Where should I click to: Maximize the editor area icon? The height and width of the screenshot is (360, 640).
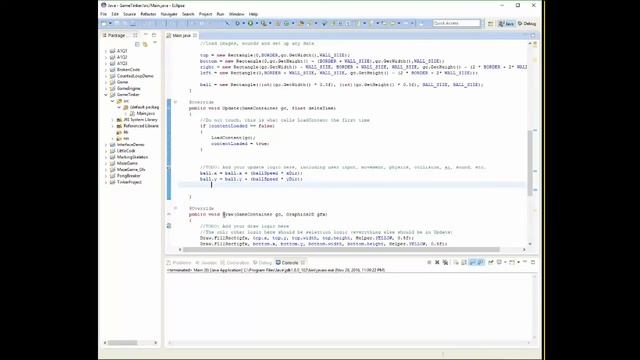point(533,36)
